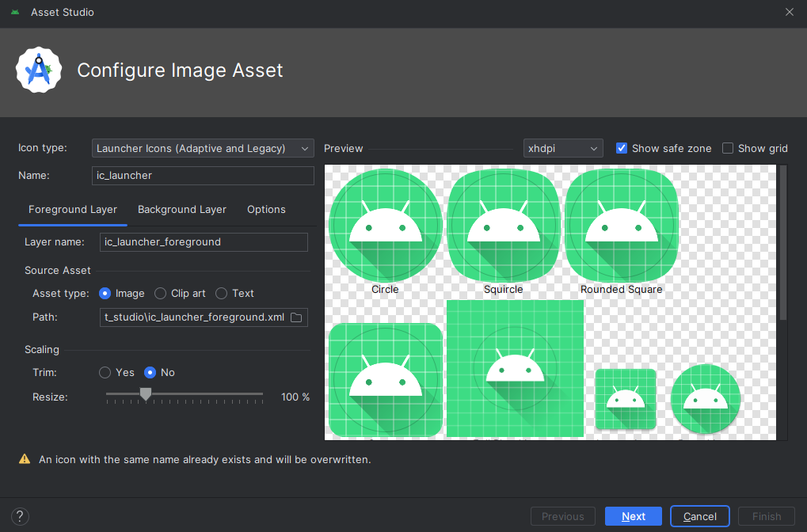The width and height of the screenshot is (807, 532).
Task: Click the second-row square icon preview
Action: [386, 380]
